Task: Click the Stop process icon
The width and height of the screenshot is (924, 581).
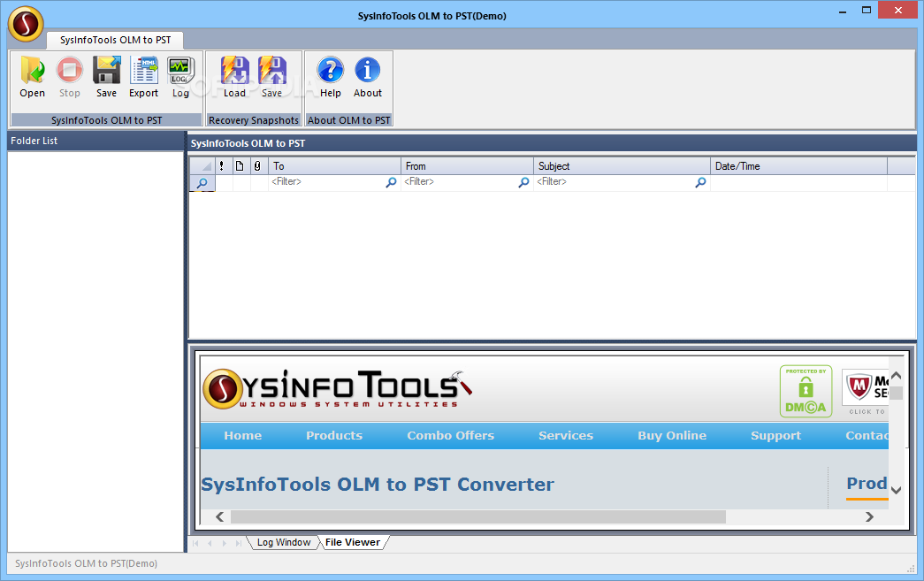Action: point(70,77)
